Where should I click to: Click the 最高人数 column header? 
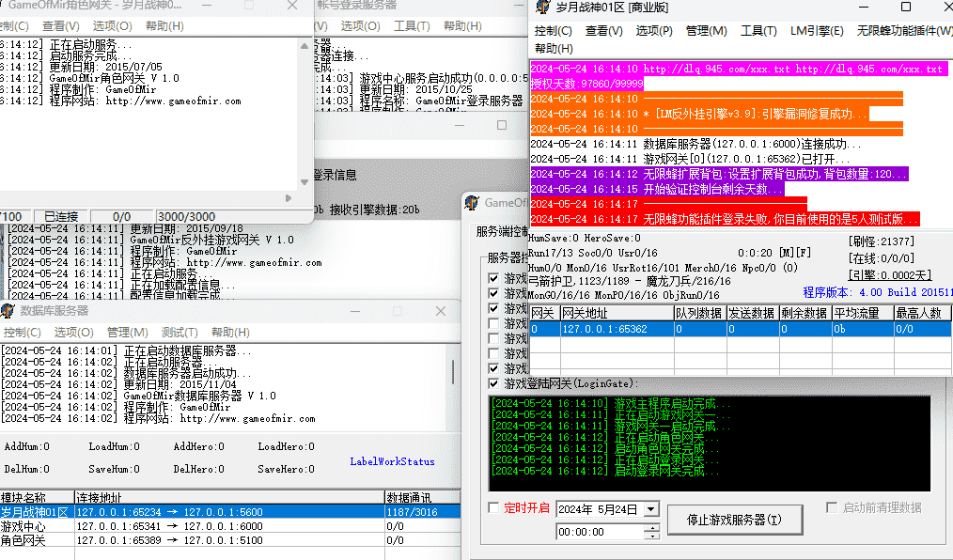[922, 314]
